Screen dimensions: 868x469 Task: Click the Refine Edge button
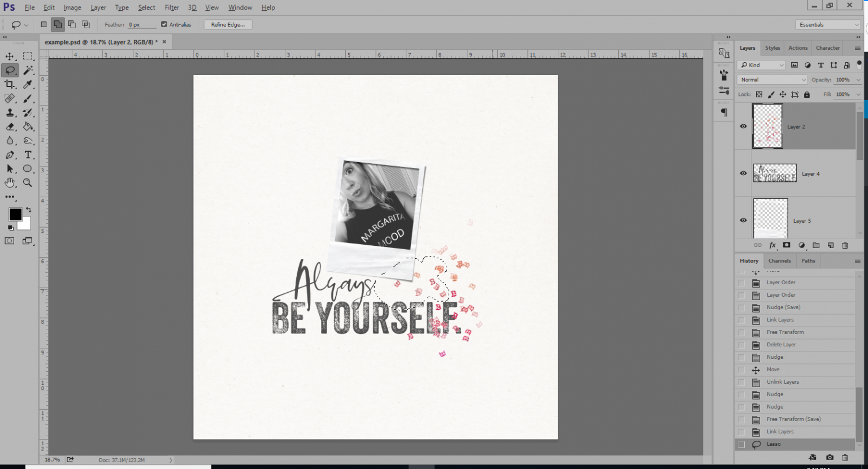point(228,24)
